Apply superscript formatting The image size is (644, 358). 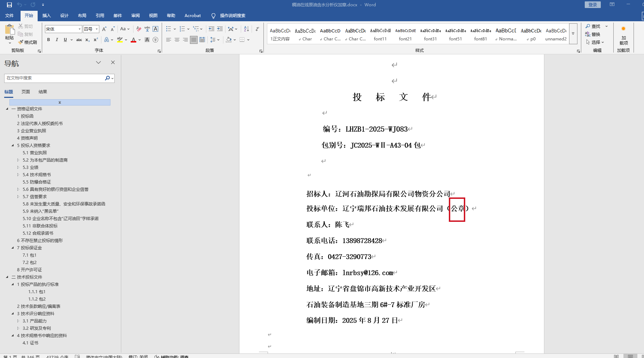tap(96, 40)
